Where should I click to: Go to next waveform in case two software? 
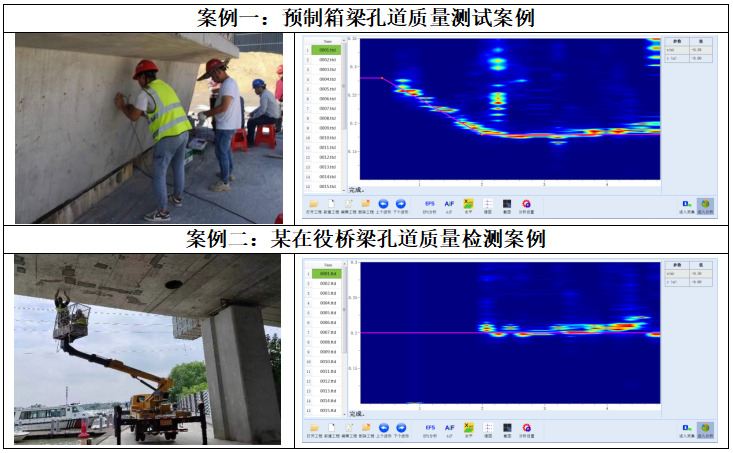point(400,428)
